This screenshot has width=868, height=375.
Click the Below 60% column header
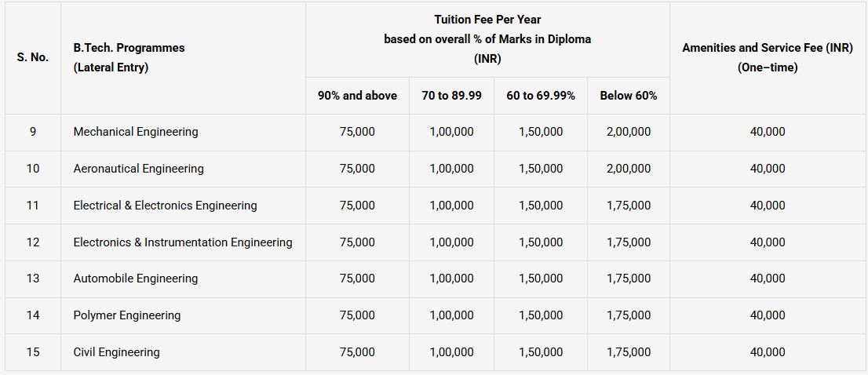[629, 96]
